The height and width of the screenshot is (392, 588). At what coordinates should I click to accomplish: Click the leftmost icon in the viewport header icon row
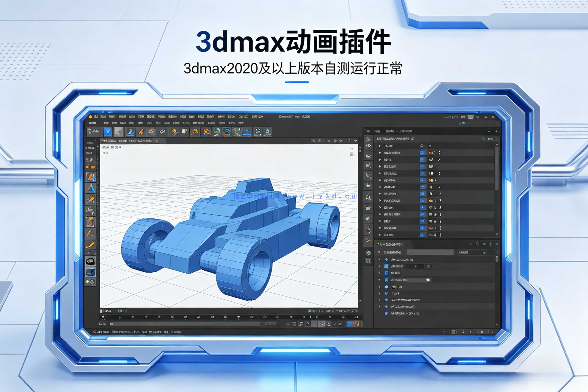[313, 141]
